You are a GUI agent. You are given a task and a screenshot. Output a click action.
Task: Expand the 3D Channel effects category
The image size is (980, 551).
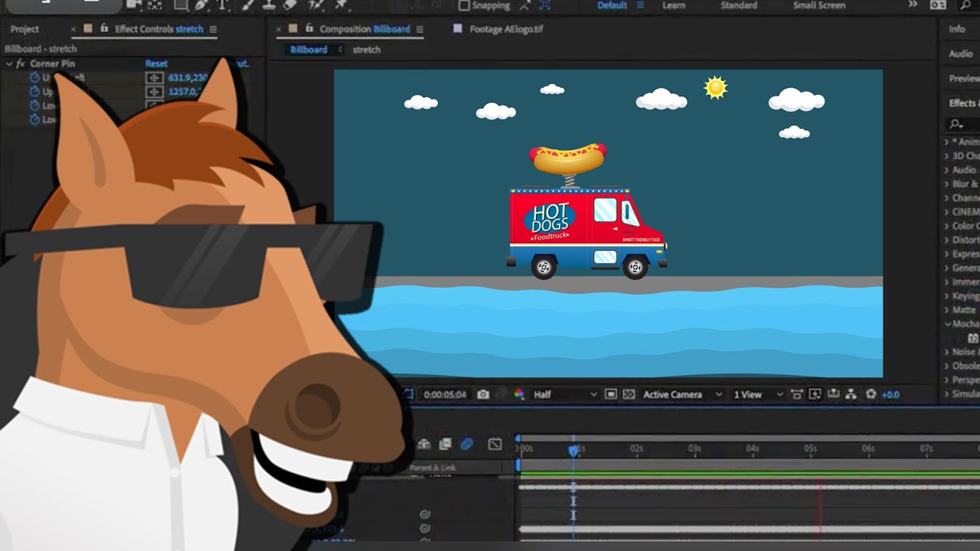tap(947, 156)
